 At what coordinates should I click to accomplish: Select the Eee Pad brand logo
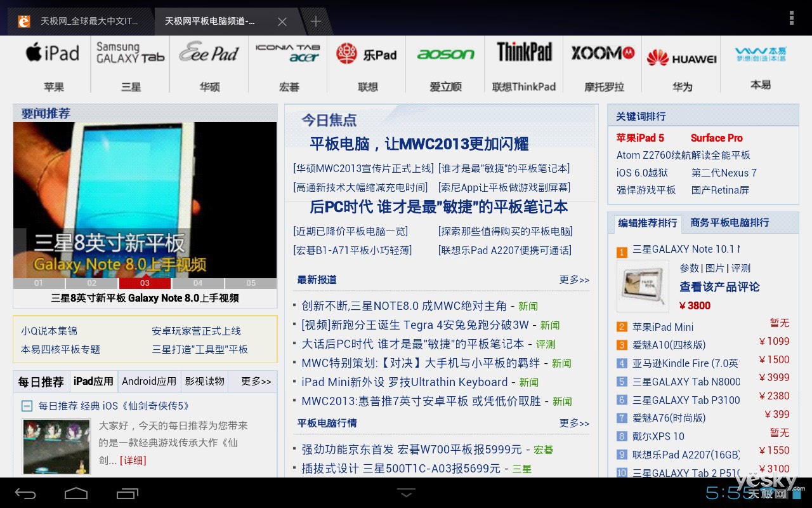point(209,53)
